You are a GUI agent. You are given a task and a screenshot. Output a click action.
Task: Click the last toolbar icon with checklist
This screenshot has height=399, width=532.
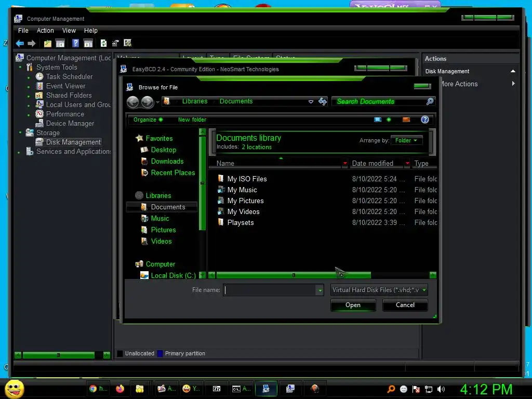point(128,43)
